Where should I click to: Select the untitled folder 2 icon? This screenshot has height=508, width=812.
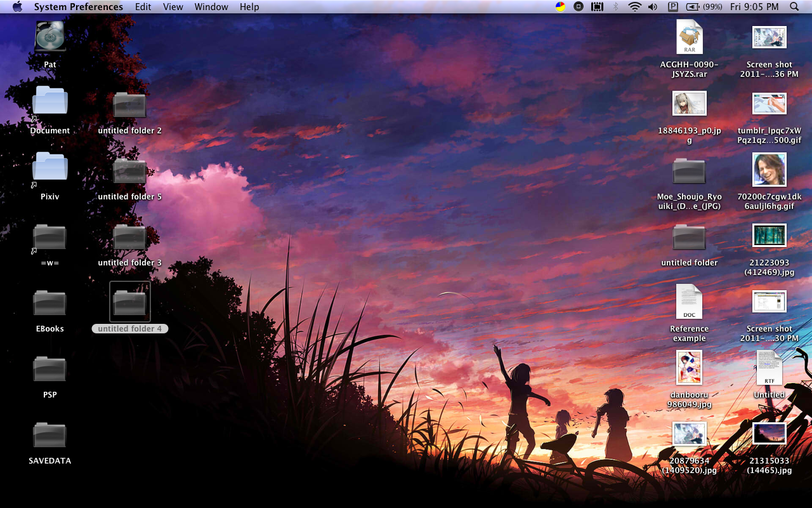130,104
